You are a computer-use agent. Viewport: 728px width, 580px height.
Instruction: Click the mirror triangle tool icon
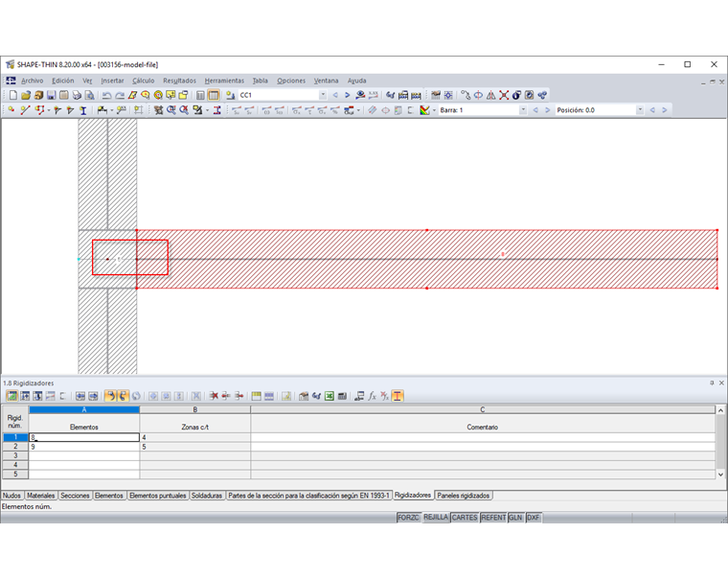coord(490,95)
